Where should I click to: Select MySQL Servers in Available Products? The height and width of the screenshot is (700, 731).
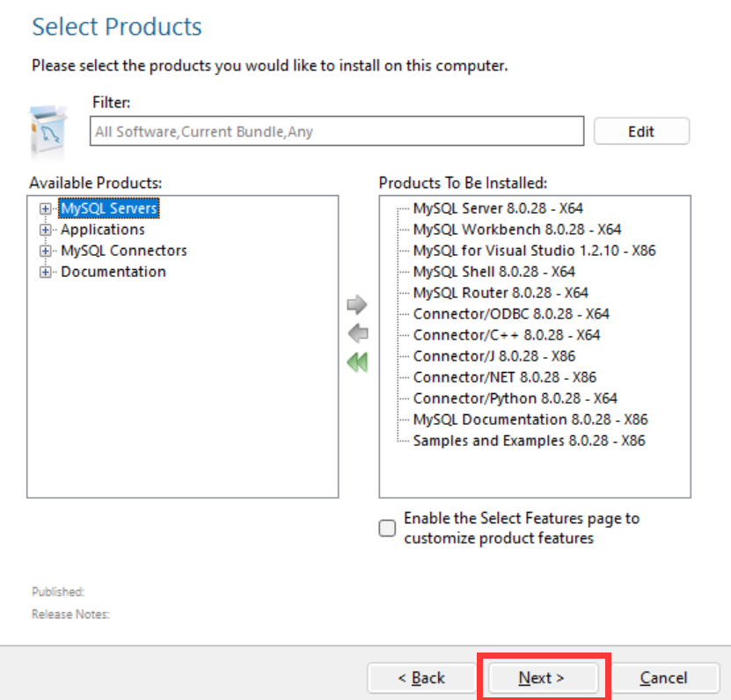point(109,208)
